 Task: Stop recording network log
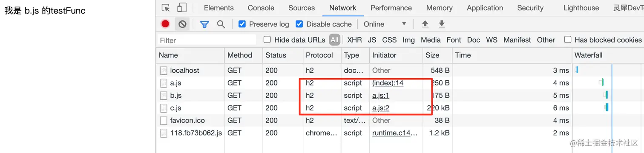[x=165, y=24]
